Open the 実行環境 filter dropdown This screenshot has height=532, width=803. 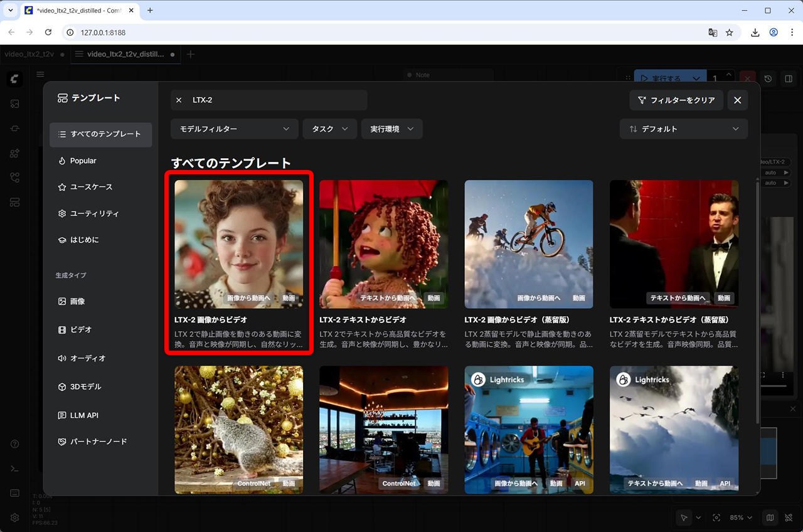point(391,129)
